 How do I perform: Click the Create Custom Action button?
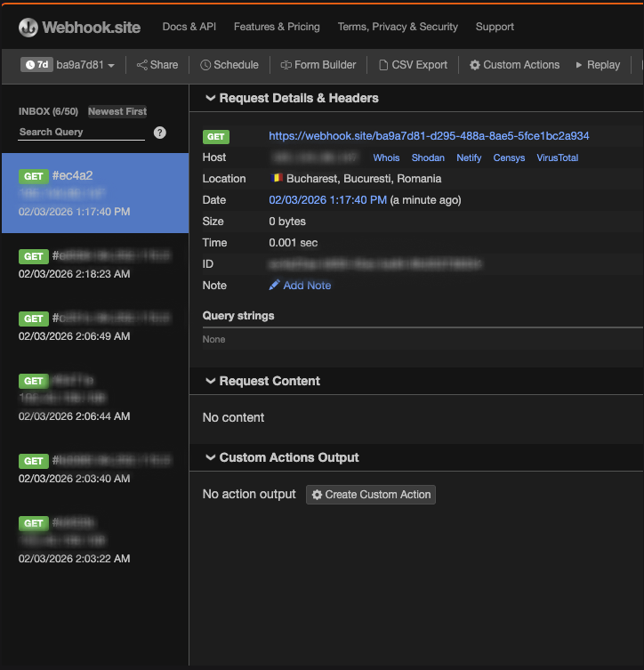click(x=371, y=495)
